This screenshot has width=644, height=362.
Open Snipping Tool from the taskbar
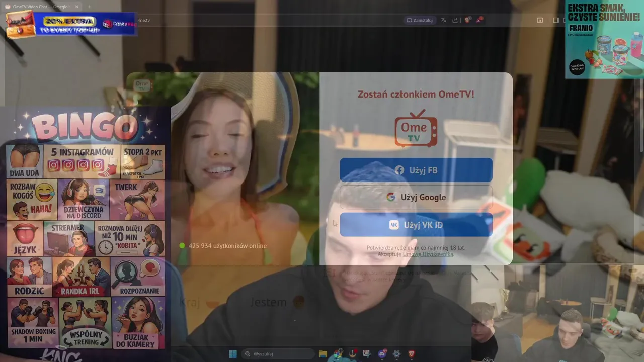367,354
